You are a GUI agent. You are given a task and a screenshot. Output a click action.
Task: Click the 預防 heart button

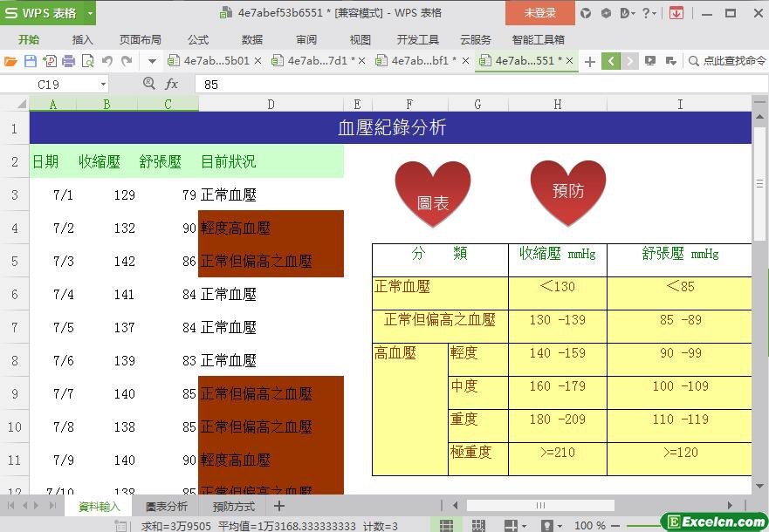click(568, 193)
